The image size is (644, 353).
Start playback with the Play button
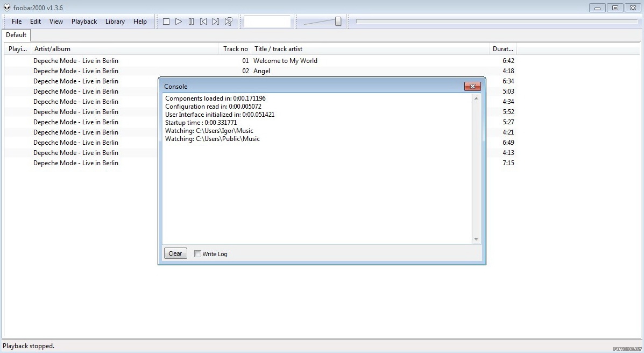click(x=178, y=22)
